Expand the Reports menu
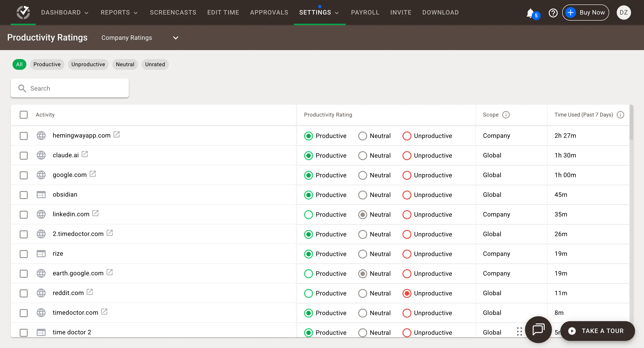644x348 pixels. point(119,13)
